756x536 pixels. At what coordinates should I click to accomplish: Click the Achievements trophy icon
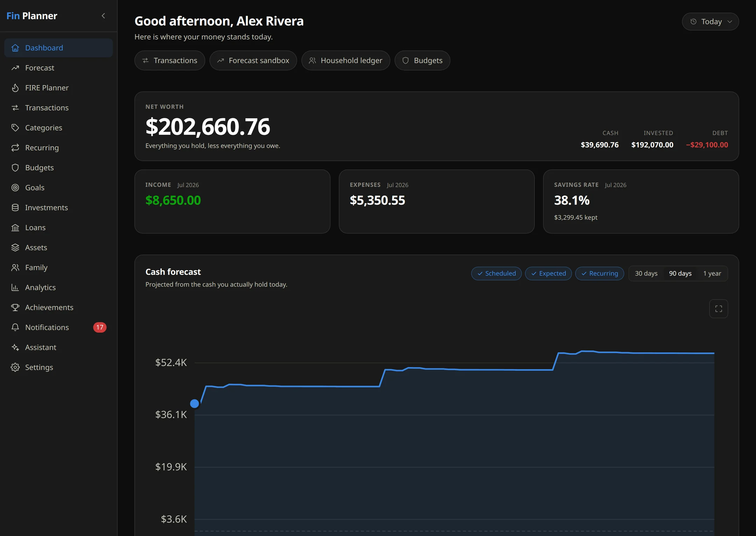pyautogui.click(x=15, y=308)
